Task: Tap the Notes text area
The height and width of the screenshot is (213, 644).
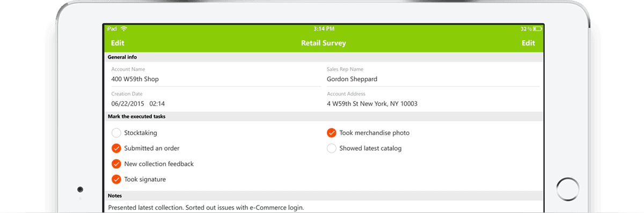Action: [x=324, y=207]
